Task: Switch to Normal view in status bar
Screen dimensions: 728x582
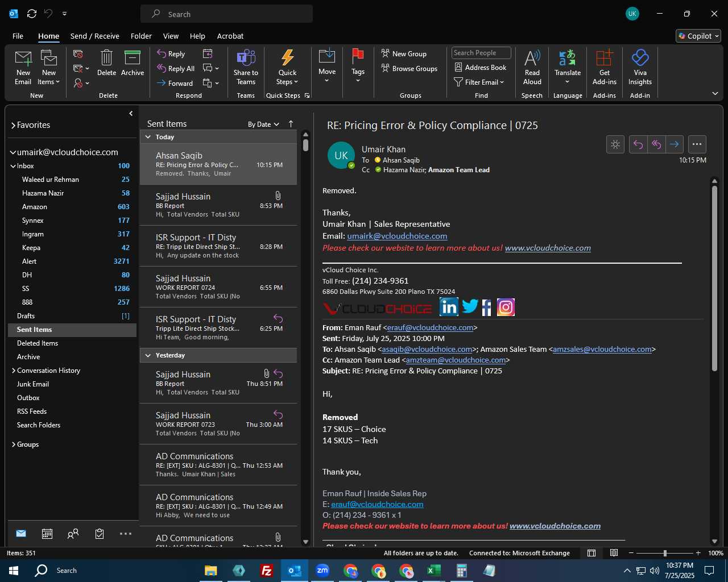Action: coord(591,553)
